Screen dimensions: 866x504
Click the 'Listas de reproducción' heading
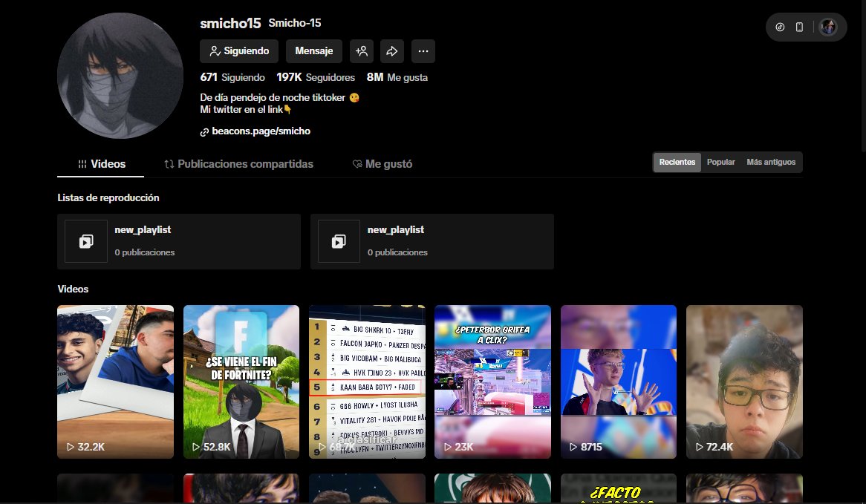point(108,197)
